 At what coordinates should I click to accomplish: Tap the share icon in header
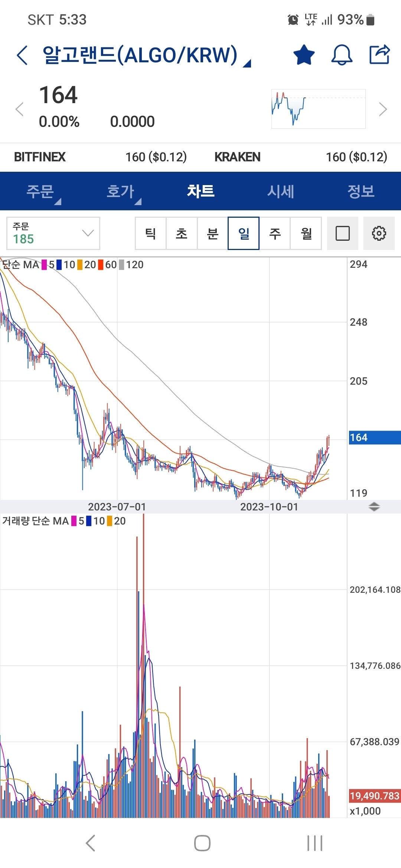[x=379, y=55]
